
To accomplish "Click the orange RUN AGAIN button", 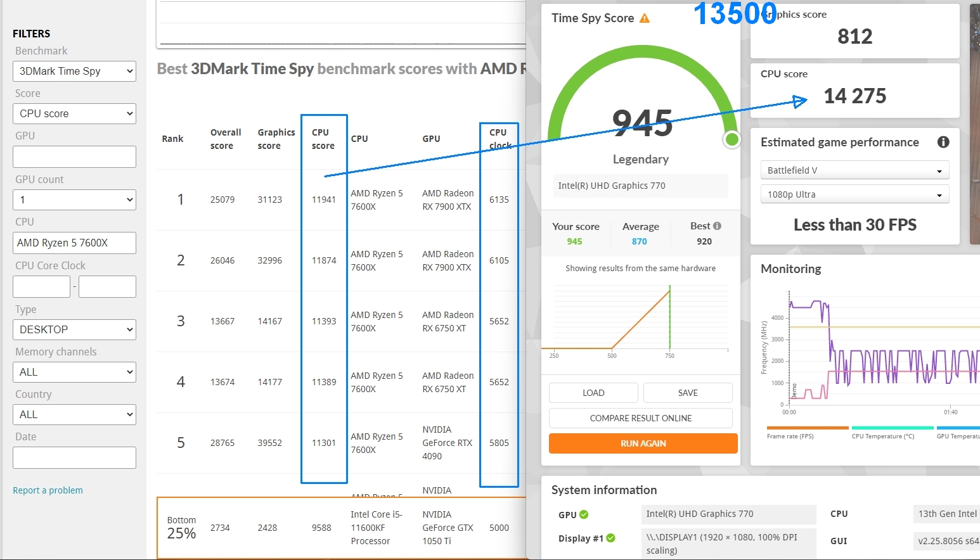I will pyautogui.click(x=643, y=443).
